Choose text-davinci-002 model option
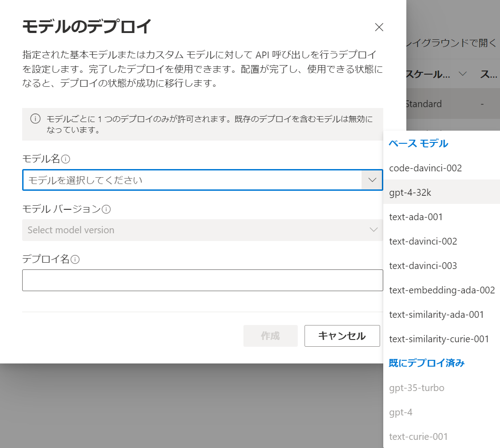 441,241
